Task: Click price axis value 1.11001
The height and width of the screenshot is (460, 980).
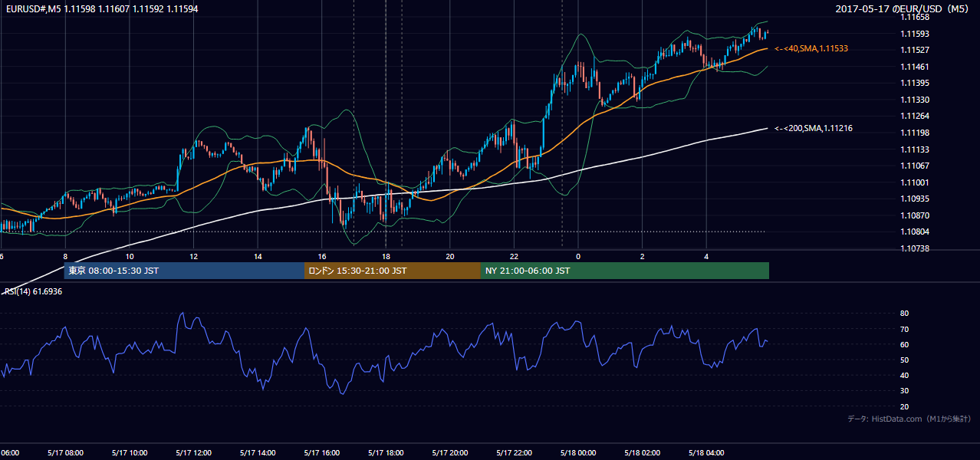Action: pos(914,182)
